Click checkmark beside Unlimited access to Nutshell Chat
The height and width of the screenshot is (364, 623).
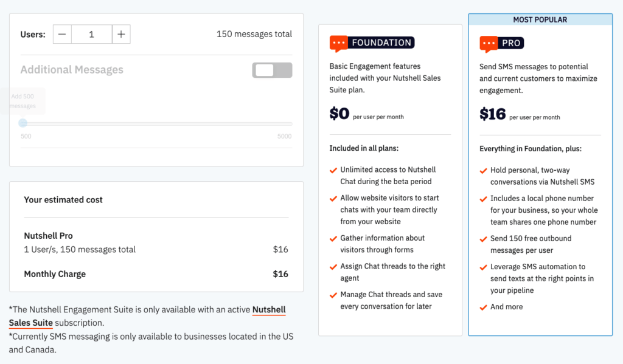pos(333,170)
